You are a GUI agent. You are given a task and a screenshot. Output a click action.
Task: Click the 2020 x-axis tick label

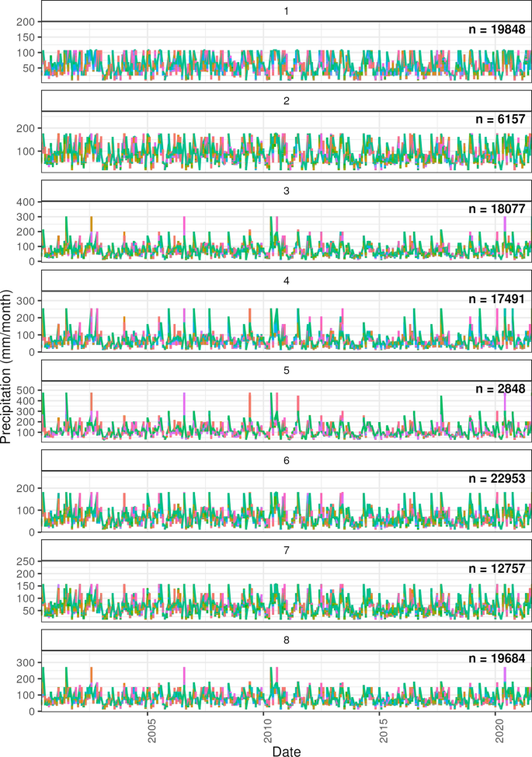coord(499,731)
